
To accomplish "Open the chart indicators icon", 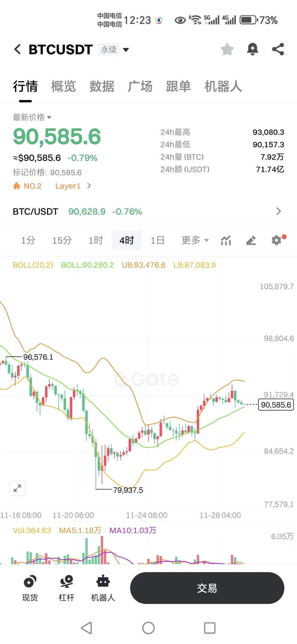I will pyautogui.click(x=226, y=240).
